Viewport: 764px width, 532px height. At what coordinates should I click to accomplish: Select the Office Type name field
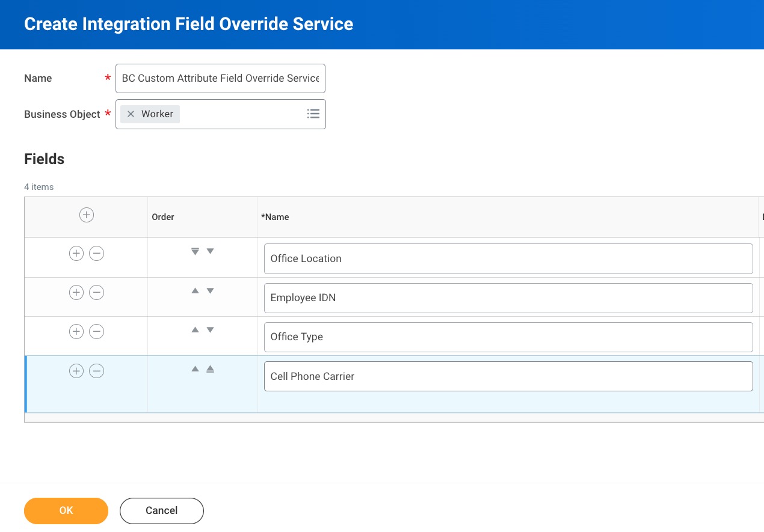508,337
